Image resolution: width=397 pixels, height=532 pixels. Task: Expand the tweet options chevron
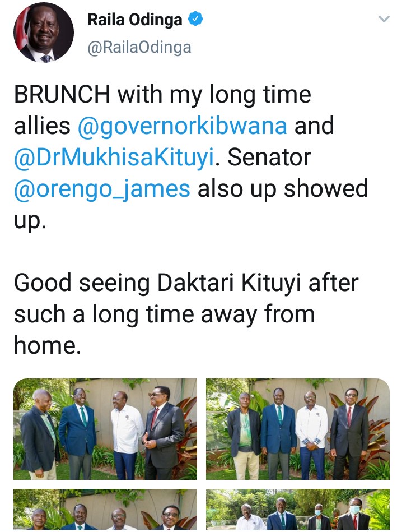(384, 19)
